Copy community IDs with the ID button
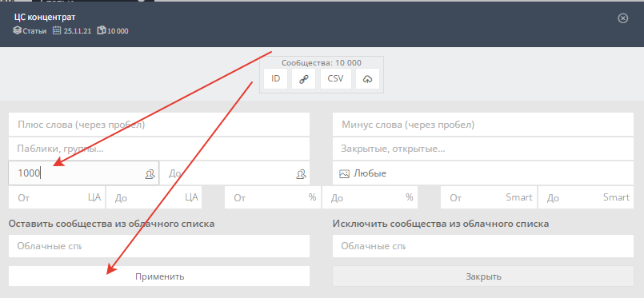 click(275, 79)
